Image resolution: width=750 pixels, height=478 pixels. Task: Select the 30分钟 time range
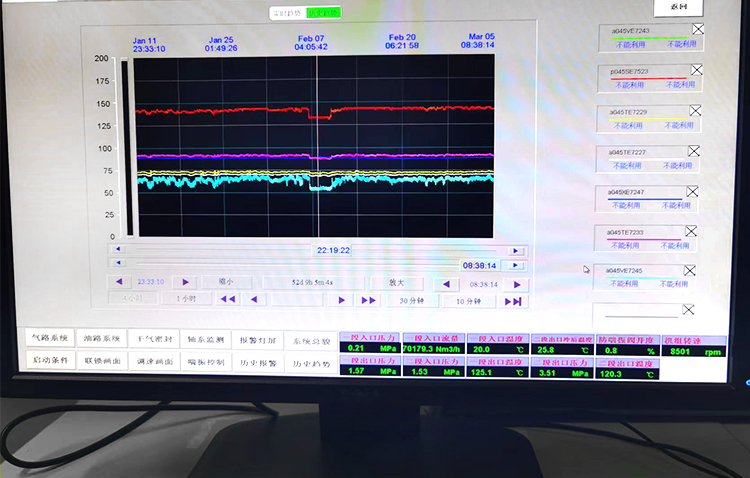411,301
